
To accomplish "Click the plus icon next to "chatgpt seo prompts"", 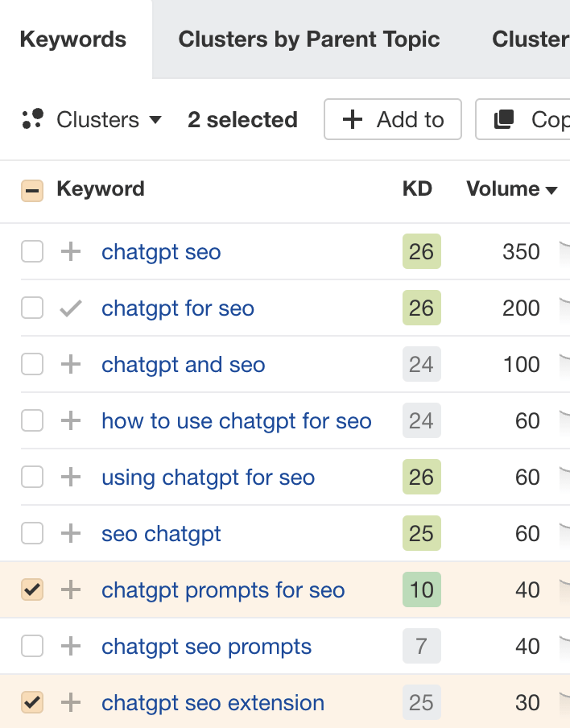I will (71, 646).
